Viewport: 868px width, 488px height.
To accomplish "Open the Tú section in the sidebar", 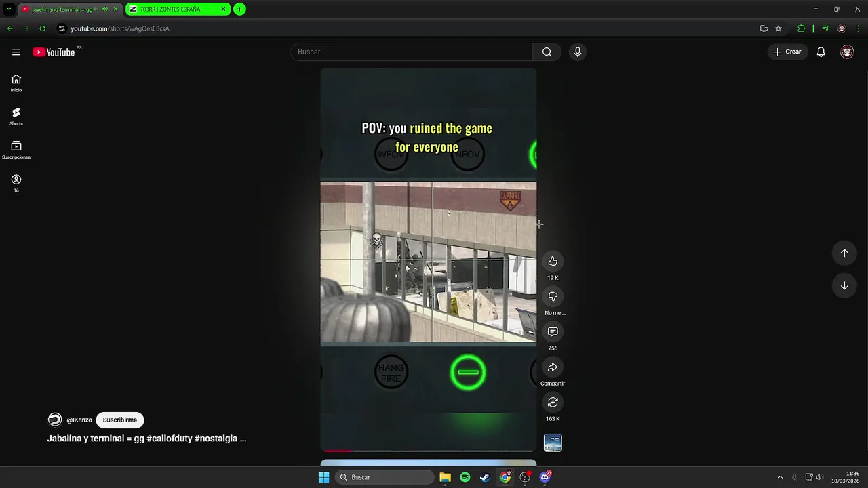I will point(16,183).
